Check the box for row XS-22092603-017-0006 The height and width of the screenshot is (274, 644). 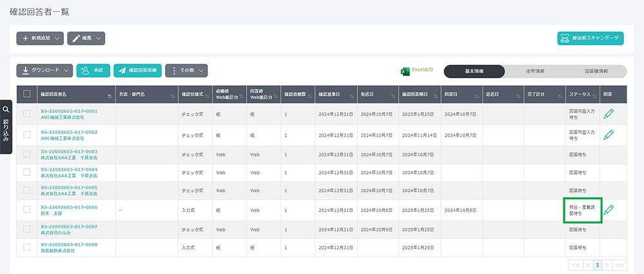pyautogui.click(x=27, y=210)
